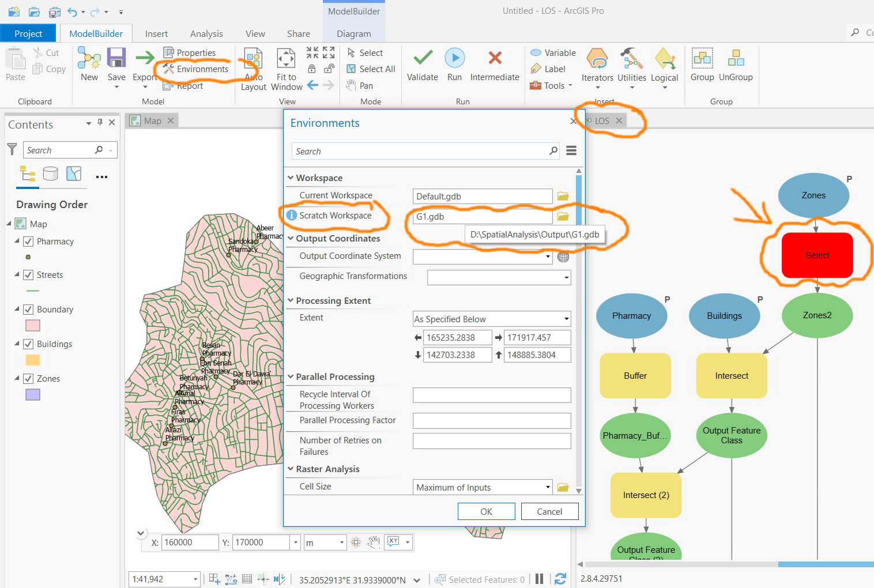Image resolution: width=874 pixels, height=588 pixels.
Task: Open the LOS model tab
Action: pyautogui.click(x=602, y=121)
